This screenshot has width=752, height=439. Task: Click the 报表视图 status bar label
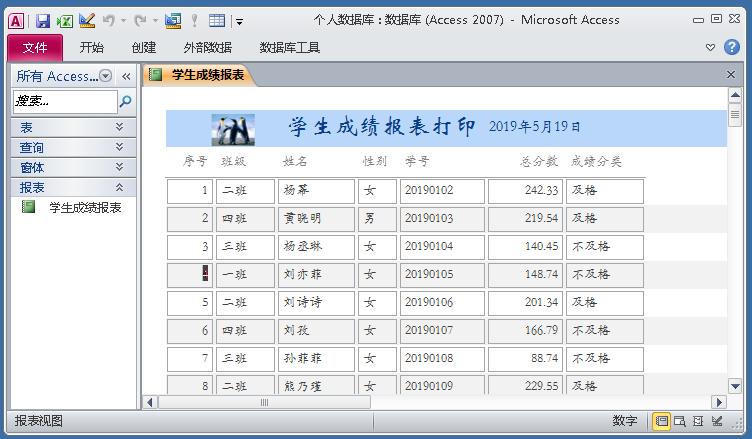pyautogui.click(x=39, y=421)
